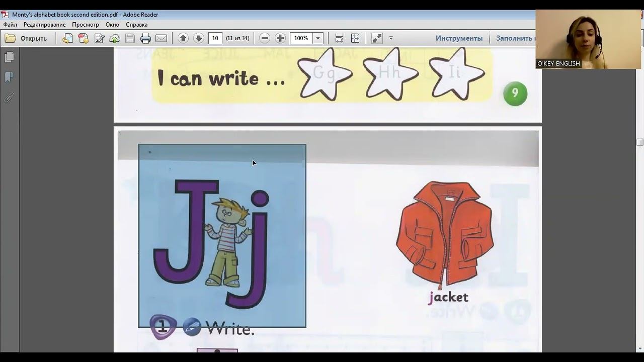The width and height of the screenshot is (644, 362).
Task: Click the star labeled Gg
Action: pyautogui.click(x=325, y=74)
